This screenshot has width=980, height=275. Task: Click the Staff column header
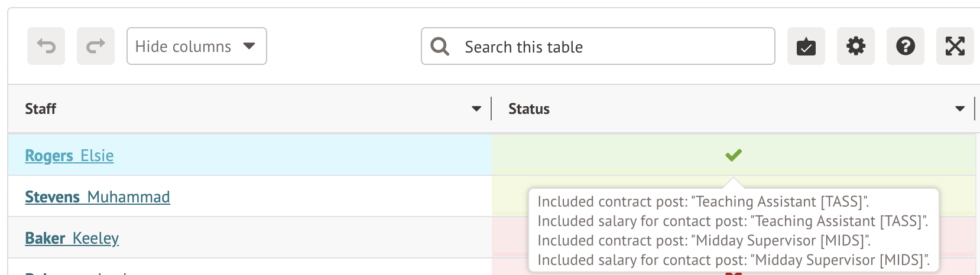pos(41,109)
